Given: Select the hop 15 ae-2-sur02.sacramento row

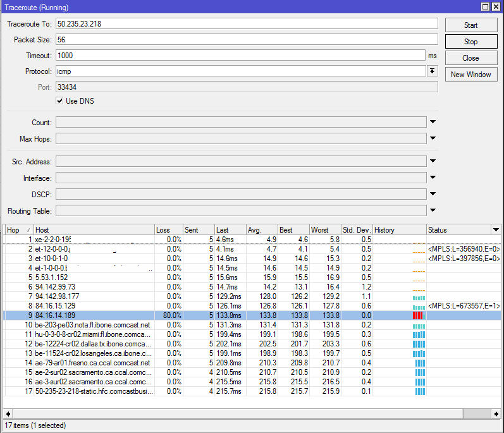Looking at the screenshot, I should click(252, 372).
